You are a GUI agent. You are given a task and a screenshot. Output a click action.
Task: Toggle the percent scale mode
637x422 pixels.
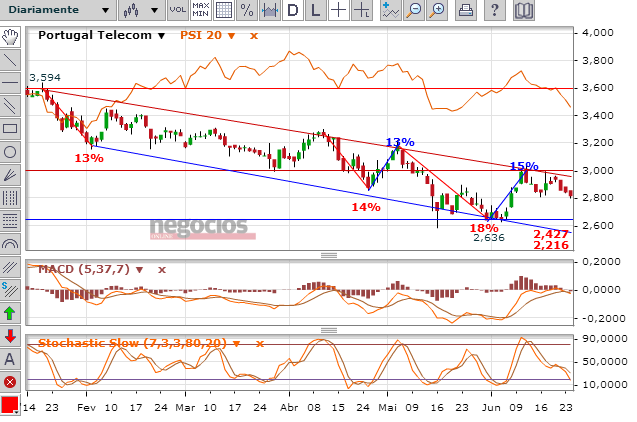tap(247, 10)
